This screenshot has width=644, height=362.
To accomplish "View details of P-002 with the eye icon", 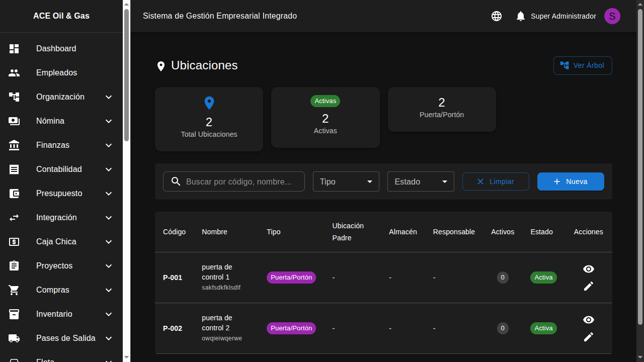I will point(589,320).
